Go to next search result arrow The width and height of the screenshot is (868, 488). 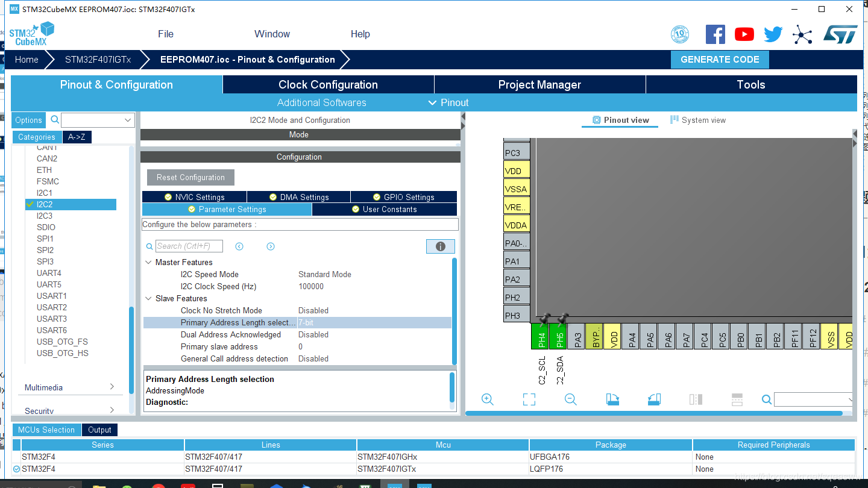(271, 246)
